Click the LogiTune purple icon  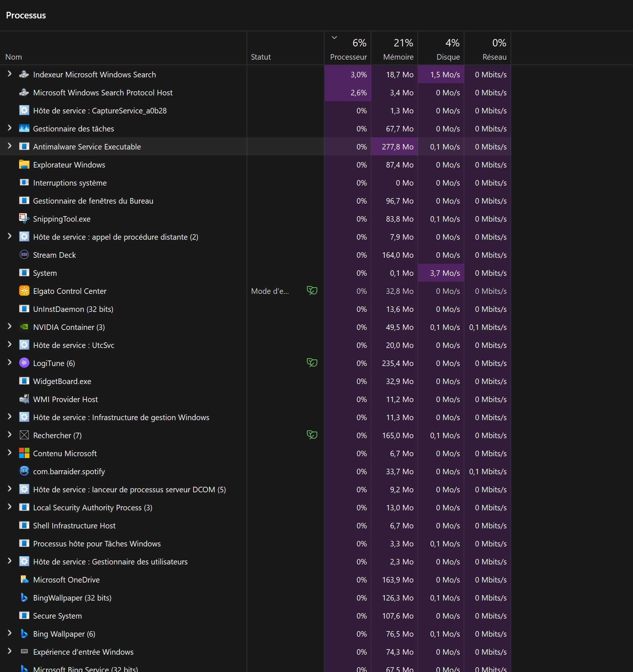(24, 363)
